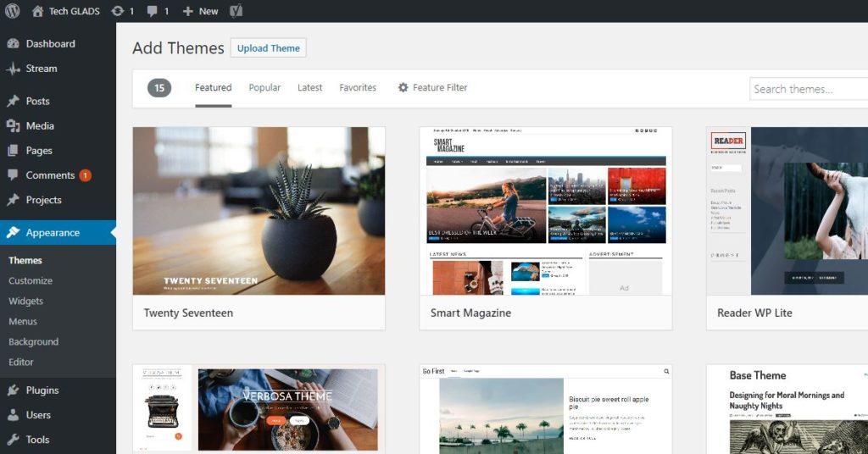Open Themes submenu link
The image size is (868, 454).
[25, 260]
